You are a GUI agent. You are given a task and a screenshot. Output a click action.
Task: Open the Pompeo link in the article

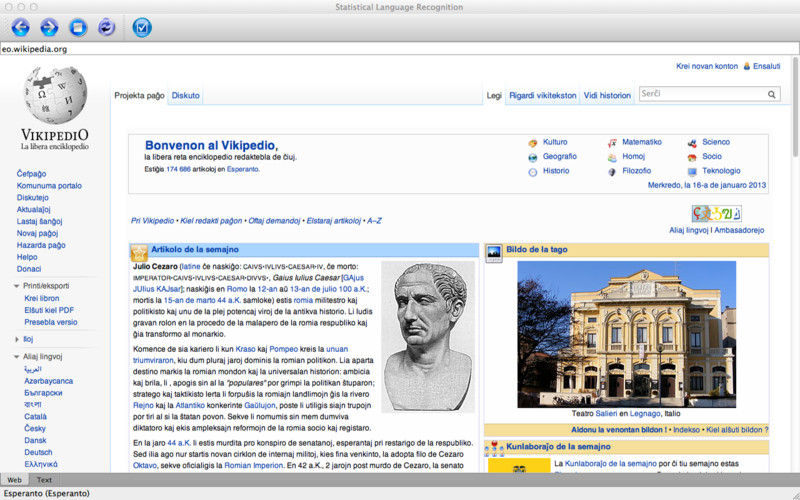click(283, 349)
